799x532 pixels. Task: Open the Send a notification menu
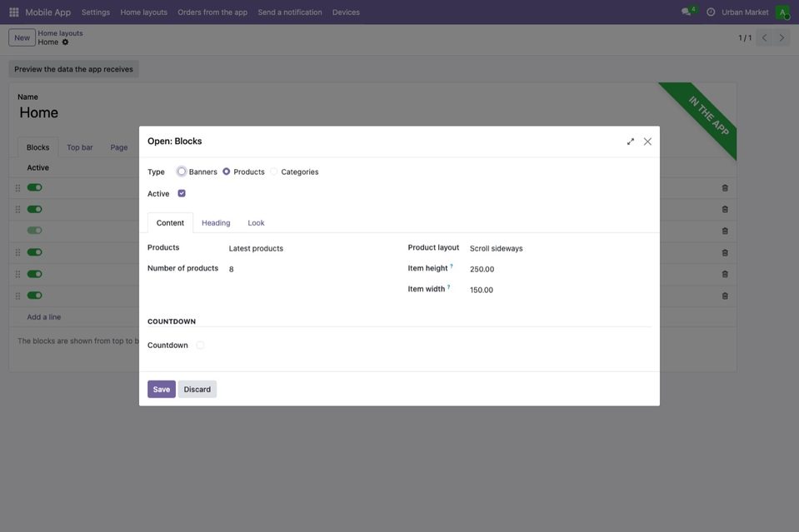(x=290, y=12)
